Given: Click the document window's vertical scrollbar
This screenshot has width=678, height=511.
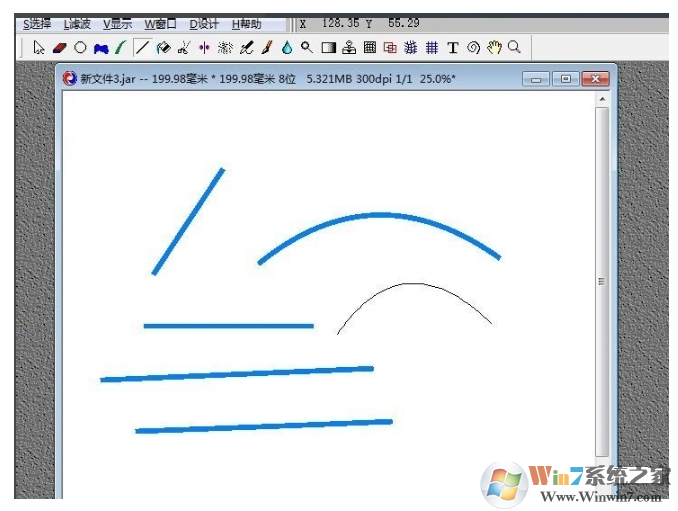Looking at the screenshot, I should click(x=601, y=282).
